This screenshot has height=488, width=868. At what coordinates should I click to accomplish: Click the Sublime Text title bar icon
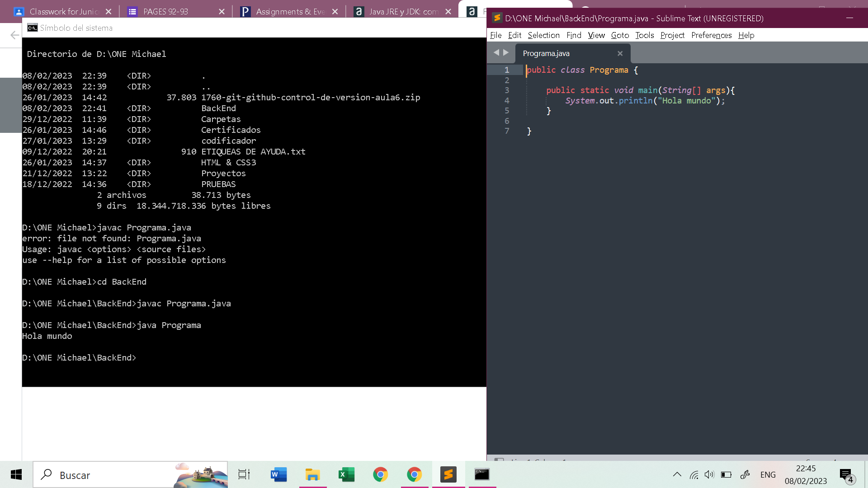(x=497, y=18)
